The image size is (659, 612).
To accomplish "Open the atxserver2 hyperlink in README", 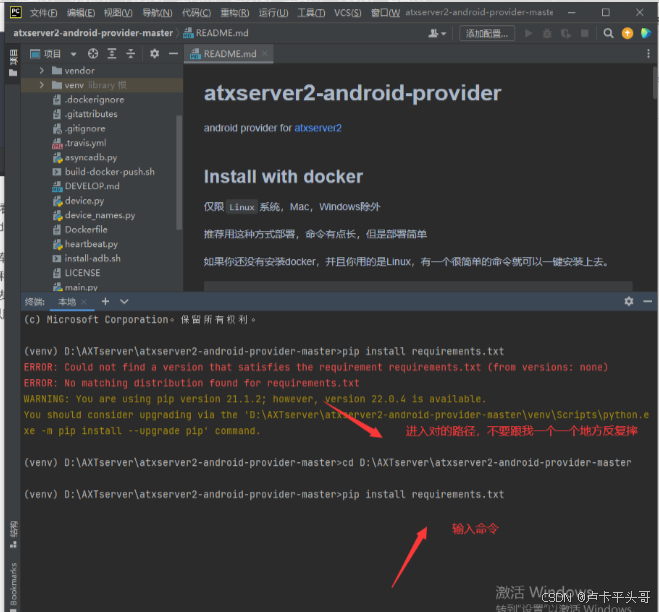I will click(318, 128).
